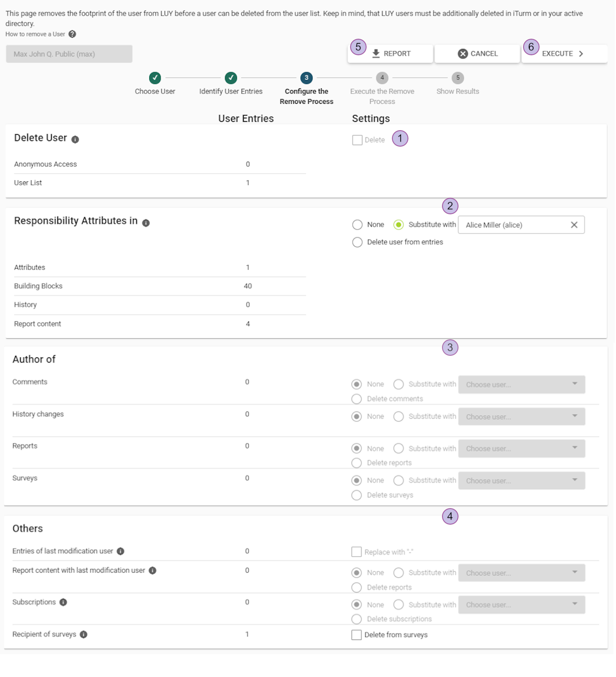Click the info icon next to Subscriptions

(x=63, y=602)
